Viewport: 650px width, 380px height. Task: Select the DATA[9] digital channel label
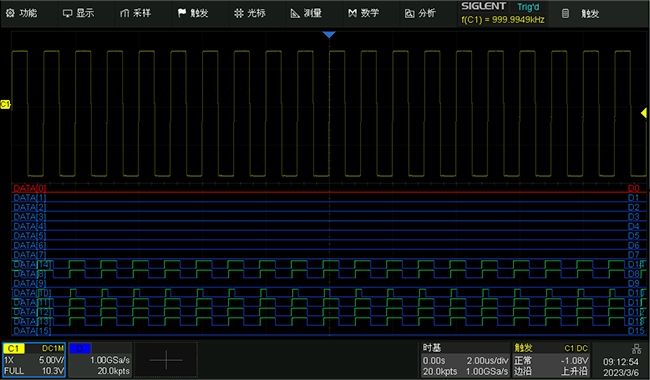[29, 283]
